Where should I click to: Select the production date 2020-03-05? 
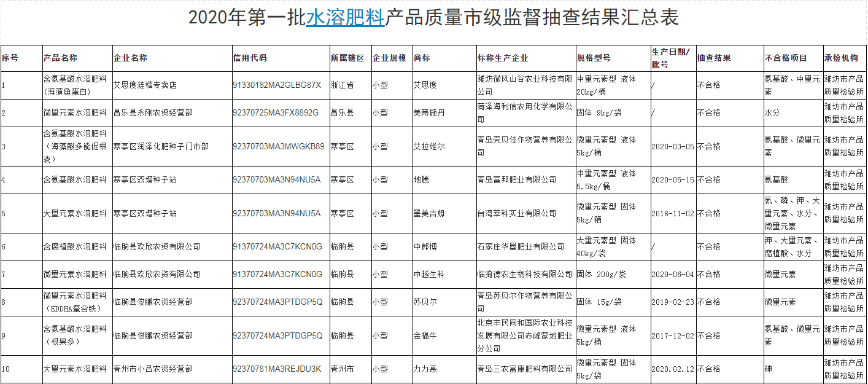(x=673, y=147)
